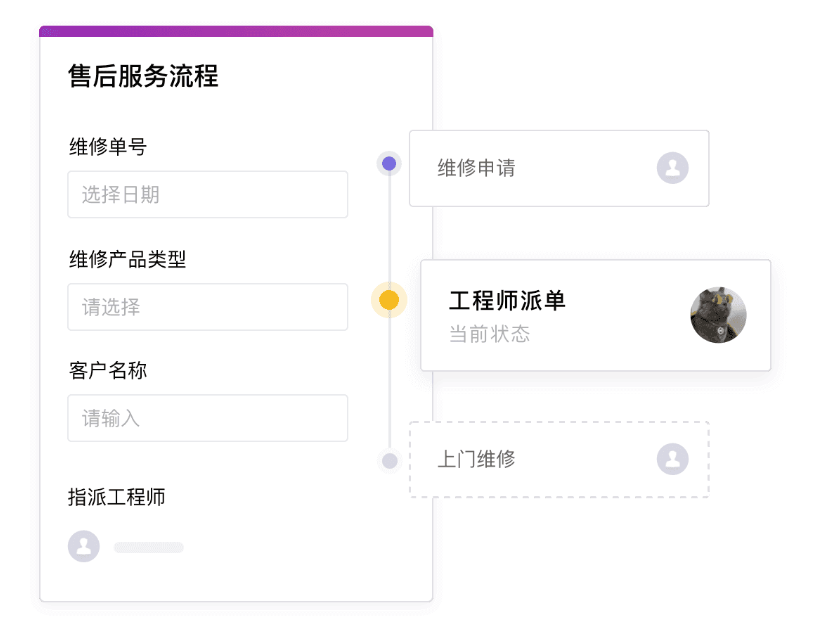Select the gray timeline dot for 上门维修
This screenshot has height=631, width=814.
389,461
